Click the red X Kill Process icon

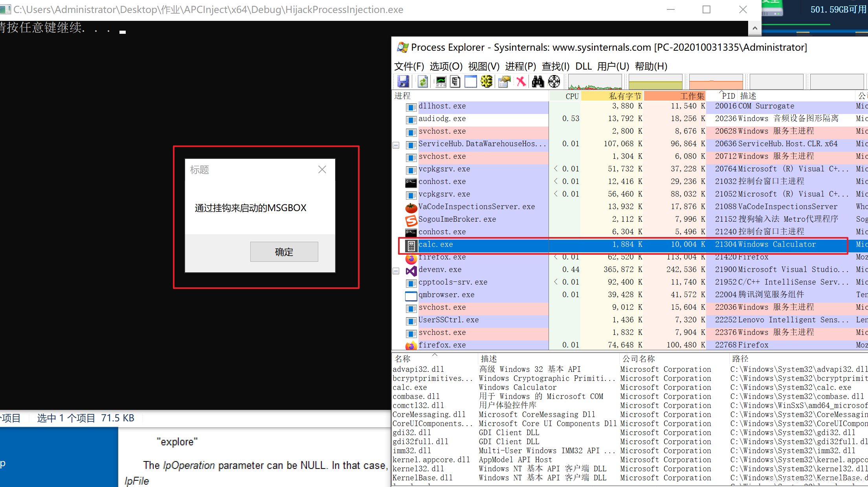tap(521, 81)
